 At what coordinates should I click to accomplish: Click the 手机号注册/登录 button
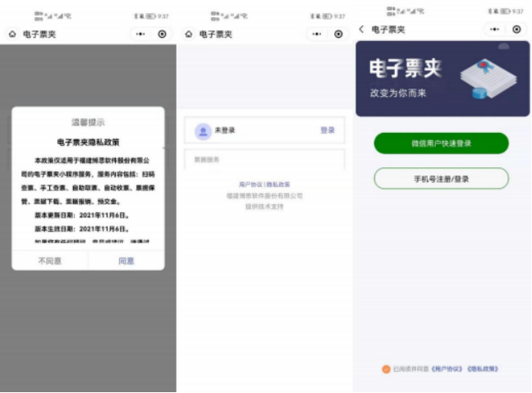pyautogui.click(x=441, y=178)
